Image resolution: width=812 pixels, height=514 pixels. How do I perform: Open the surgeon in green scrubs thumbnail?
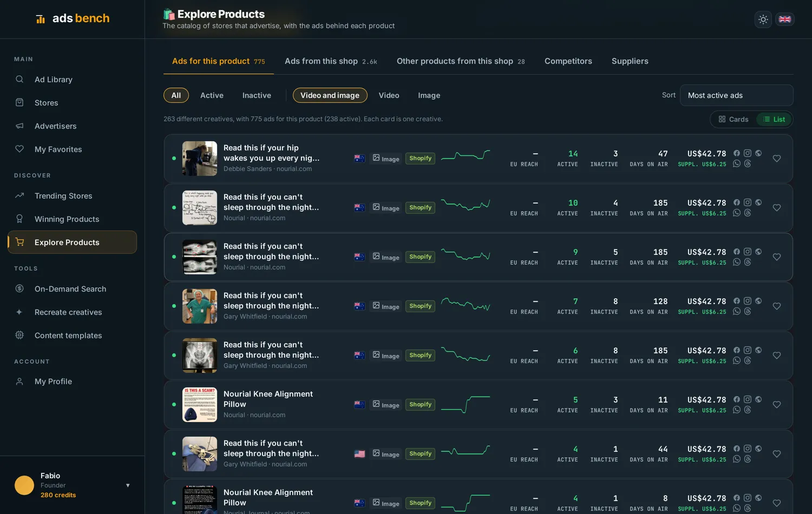point(200,306)
